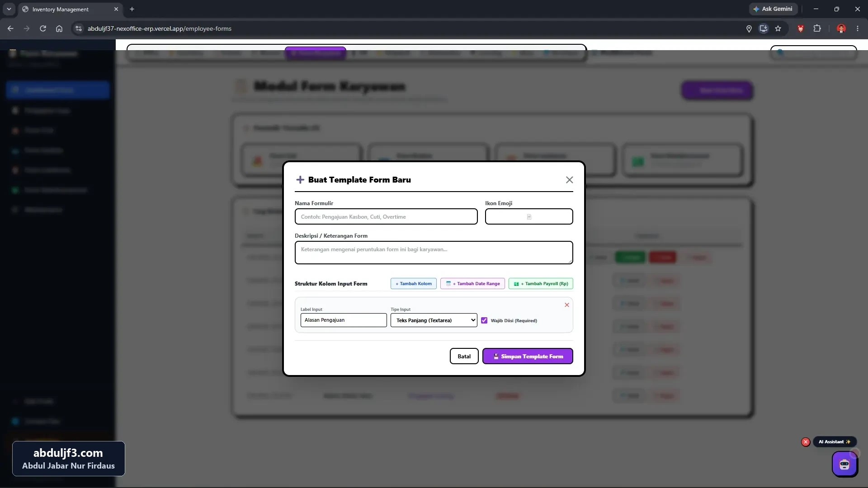The height and width of the screenshot is (488, 868).
Task: Click Ask Gemini button
Action: click(x=773, y=9)
